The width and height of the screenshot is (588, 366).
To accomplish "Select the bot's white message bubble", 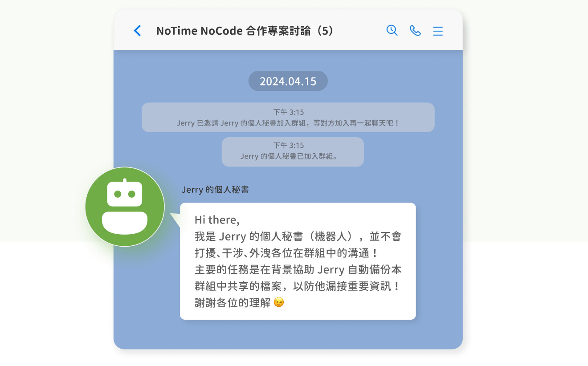I will (298, 261).
